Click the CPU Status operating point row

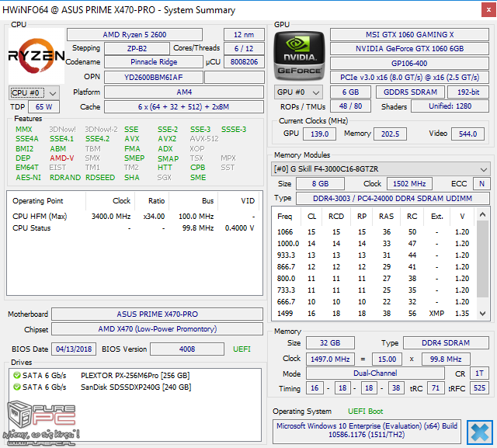pyautogui.click(x=134, y=228)
